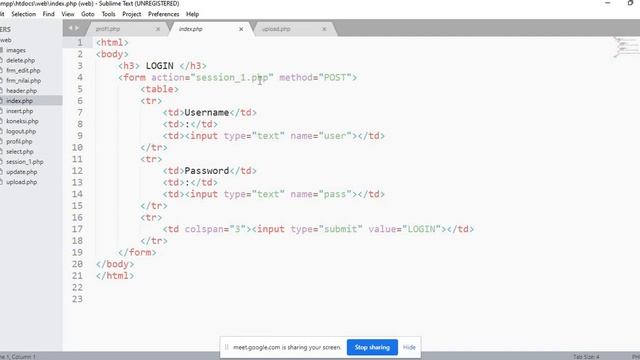This screenshot has width=640, height=360.
Task: Expand the images folder in sidebar
Action: click(16, 50)
